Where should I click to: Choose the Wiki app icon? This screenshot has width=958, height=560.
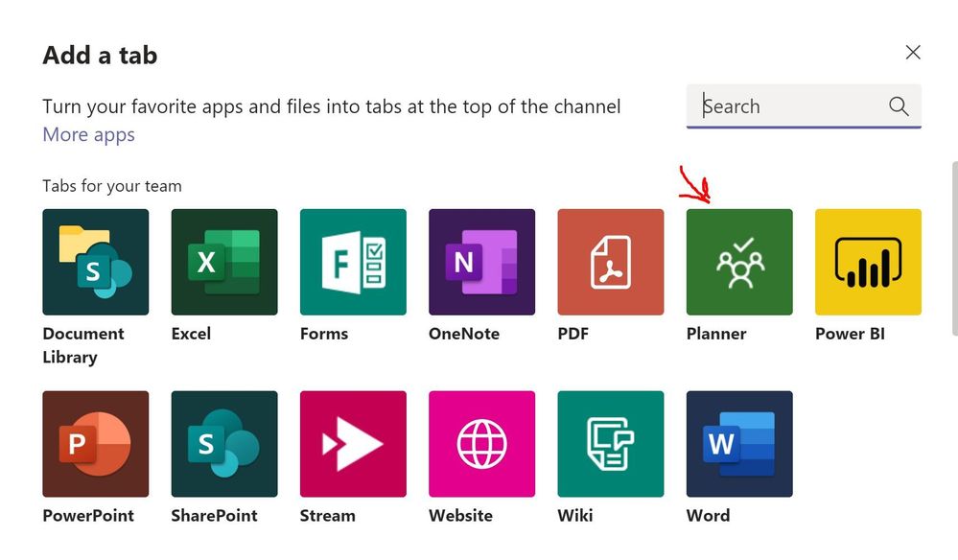pos(610,444)
